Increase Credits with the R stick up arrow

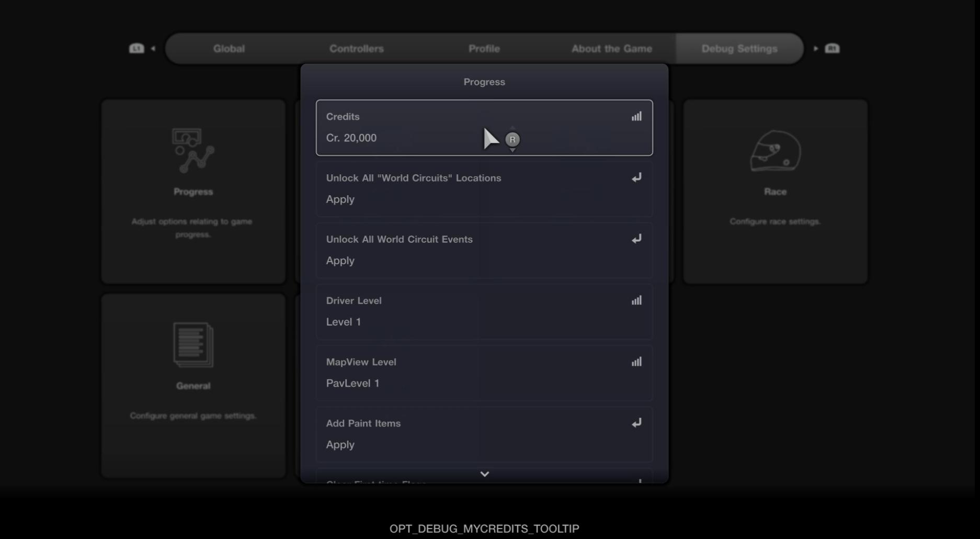coord(512,128)
